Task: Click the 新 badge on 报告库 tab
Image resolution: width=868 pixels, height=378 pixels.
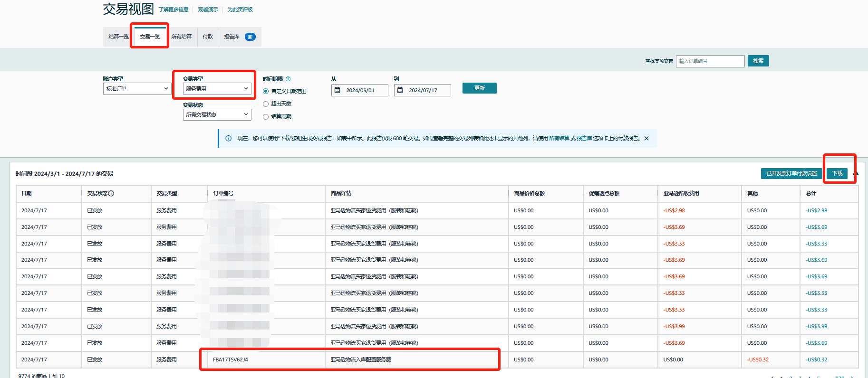Action: click(x=250, y=37)
